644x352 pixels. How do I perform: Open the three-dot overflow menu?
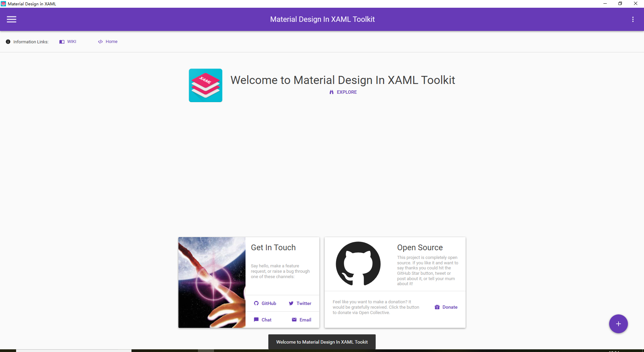click(x=633, y=19)
